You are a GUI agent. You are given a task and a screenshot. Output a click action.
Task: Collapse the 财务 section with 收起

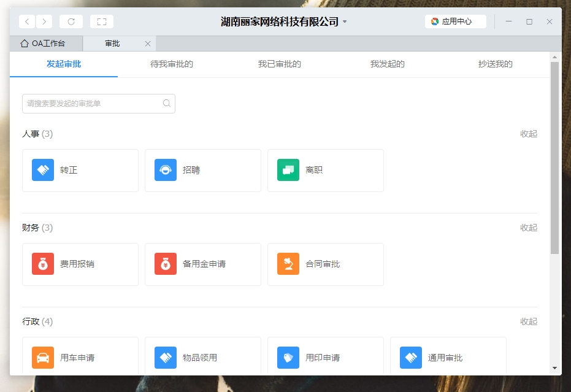pos(528,228)
